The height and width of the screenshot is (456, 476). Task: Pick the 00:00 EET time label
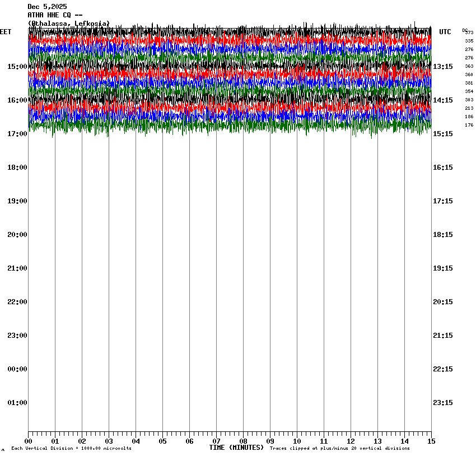pos(17,369)
